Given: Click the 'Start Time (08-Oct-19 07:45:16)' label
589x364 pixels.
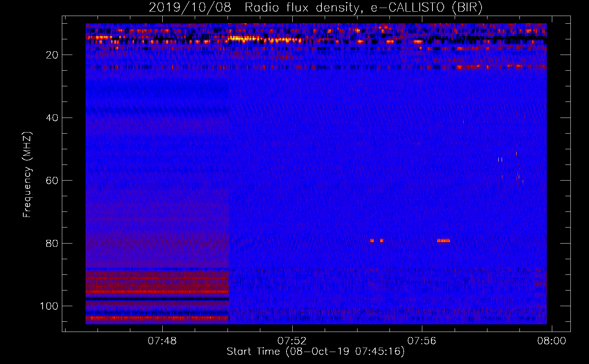Looking at the screenshot, I should pos(316,352).
